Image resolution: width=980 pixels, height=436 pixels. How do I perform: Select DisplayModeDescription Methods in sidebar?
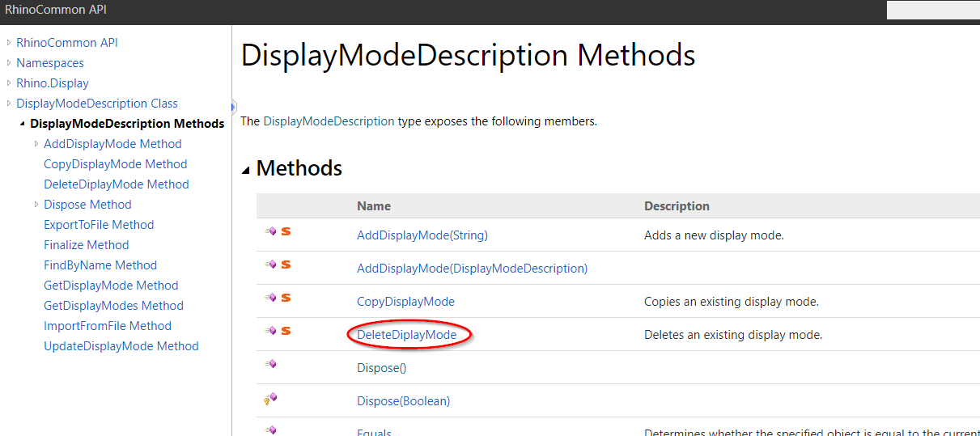point(127,124)
